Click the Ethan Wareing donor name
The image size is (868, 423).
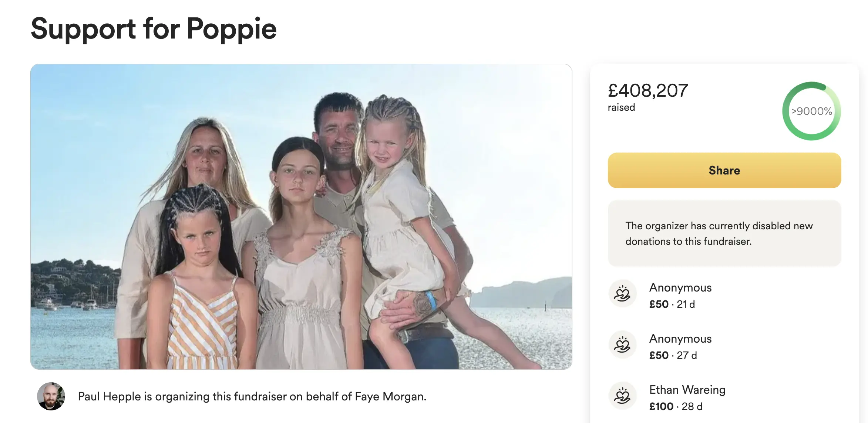pyautogui.click(x=687, y=390)
